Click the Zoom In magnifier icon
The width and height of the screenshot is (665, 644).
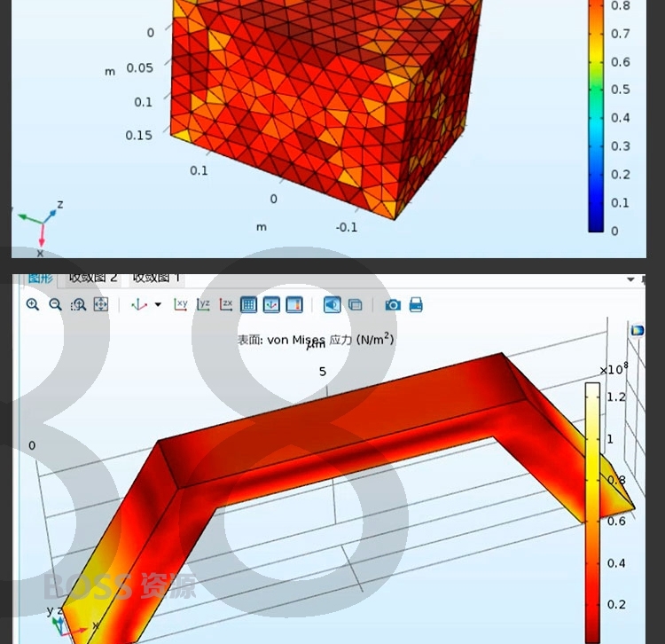pyautogui.click(x=33, y=304)
